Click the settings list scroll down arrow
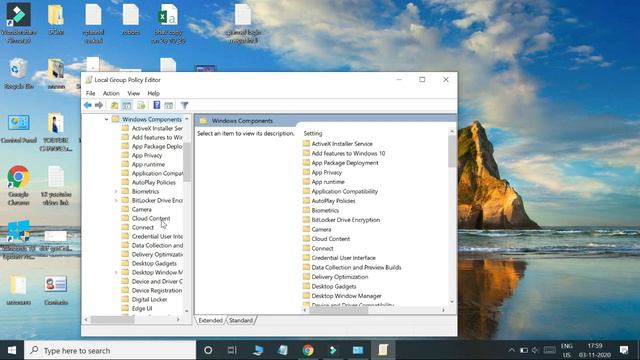640x360 pixels. coord(452,302)
